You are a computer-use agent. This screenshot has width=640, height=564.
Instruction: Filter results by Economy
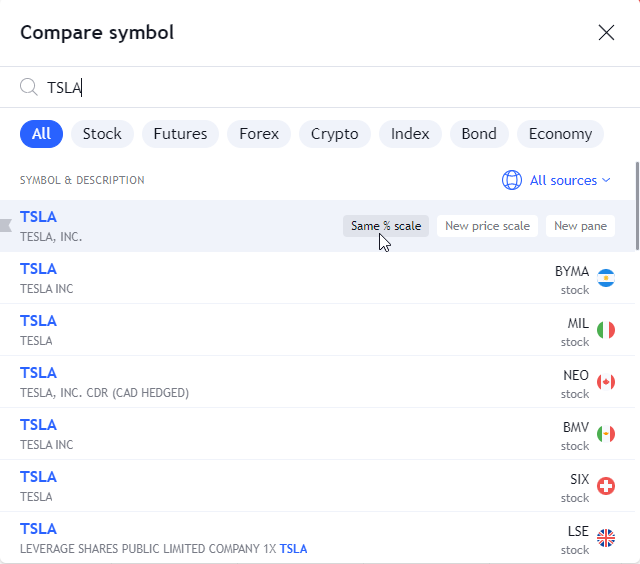click(x=560, y=134)
